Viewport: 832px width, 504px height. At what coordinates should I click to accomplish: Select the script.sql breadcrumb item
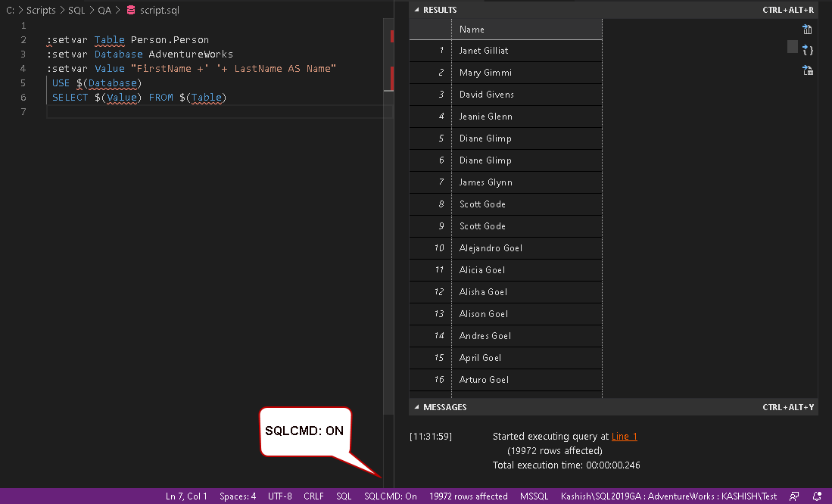pos(160,10)
